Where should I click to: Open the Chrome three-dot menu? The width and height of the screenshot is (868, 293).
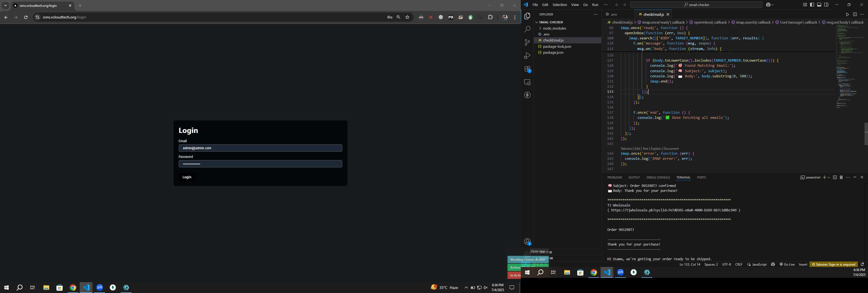[515, 17]
